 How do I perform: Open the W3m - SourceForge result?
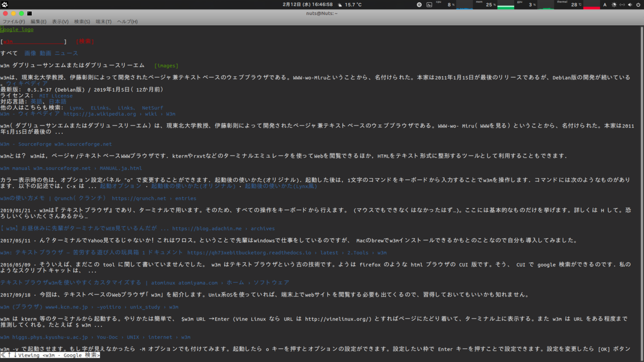56,144
